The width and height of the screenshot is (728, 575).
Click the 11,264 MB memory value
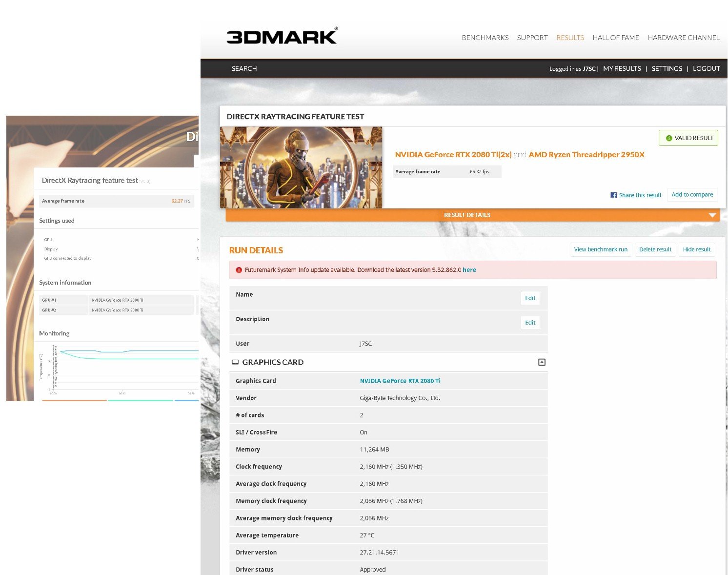(x=374, y=450)
